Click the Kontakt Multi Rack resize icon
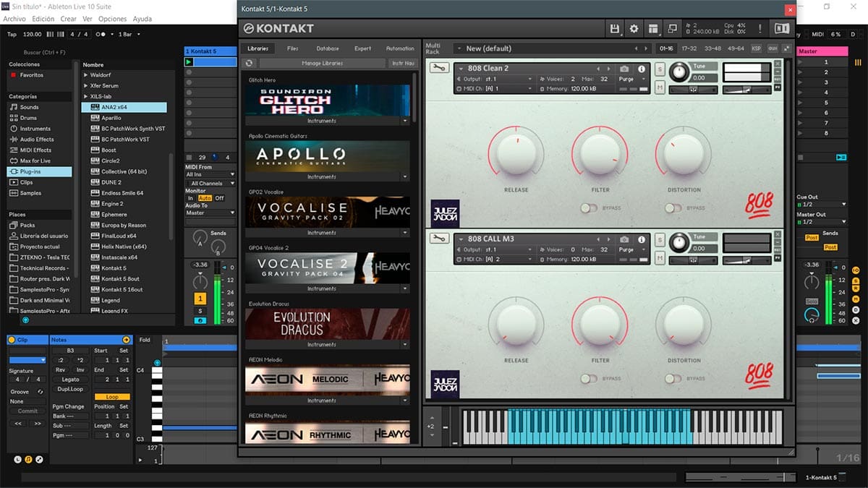This screenshot has height=488, width=868. click(x=787, y=48)
